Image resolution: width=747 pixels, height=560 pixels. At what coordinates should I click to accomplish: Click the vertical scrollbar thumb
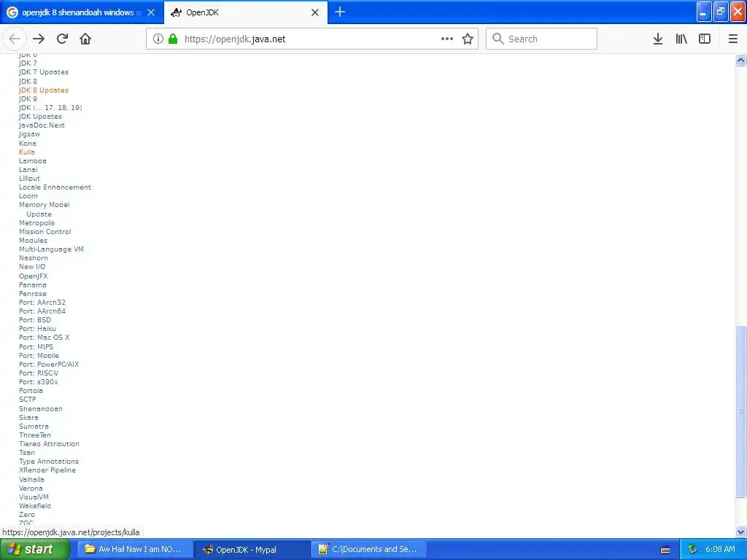tap(741, 411)
